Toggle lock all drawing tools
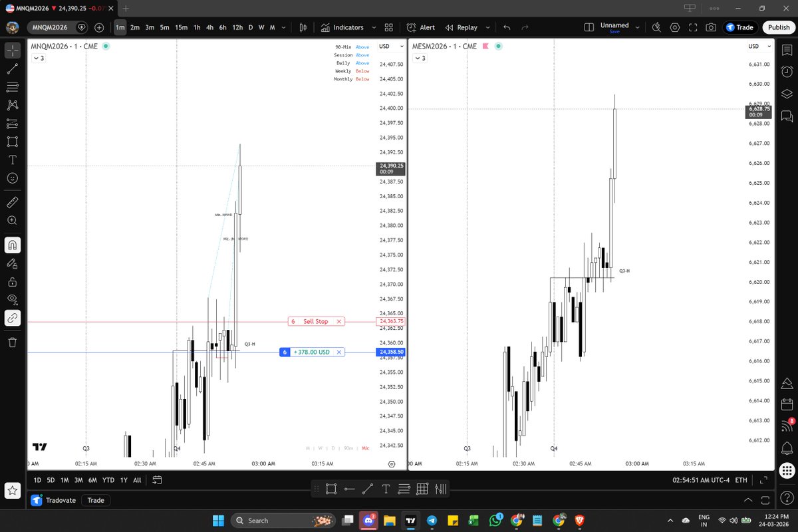Screen dimensions: 798x532 (x=12, y=281)
